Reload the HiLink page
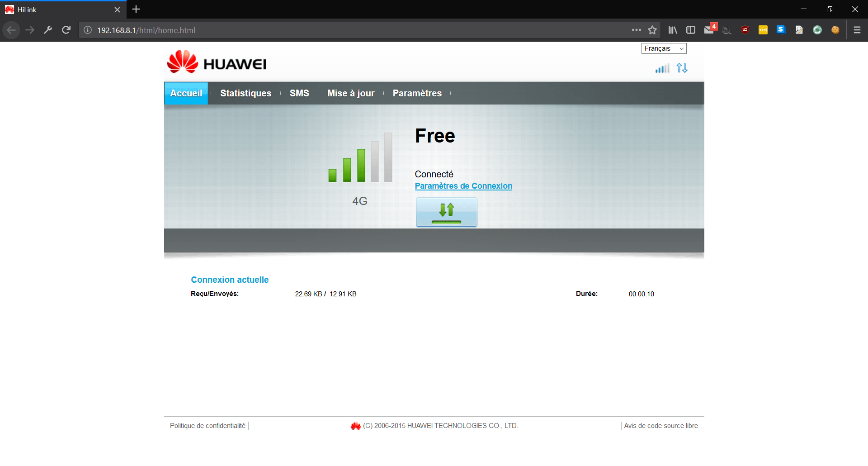The width and height of the screenshot is (868, 466). coord(66,30)
